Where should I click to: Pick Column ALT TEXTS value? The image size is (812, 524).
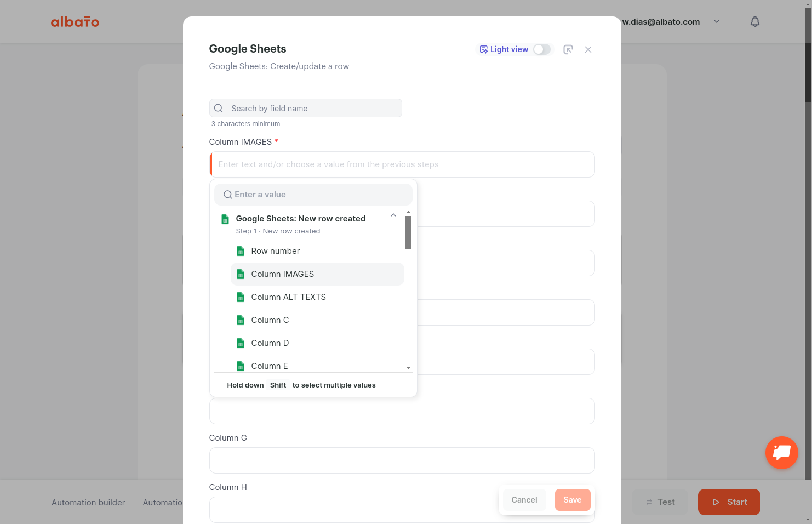tap(317, 297)
